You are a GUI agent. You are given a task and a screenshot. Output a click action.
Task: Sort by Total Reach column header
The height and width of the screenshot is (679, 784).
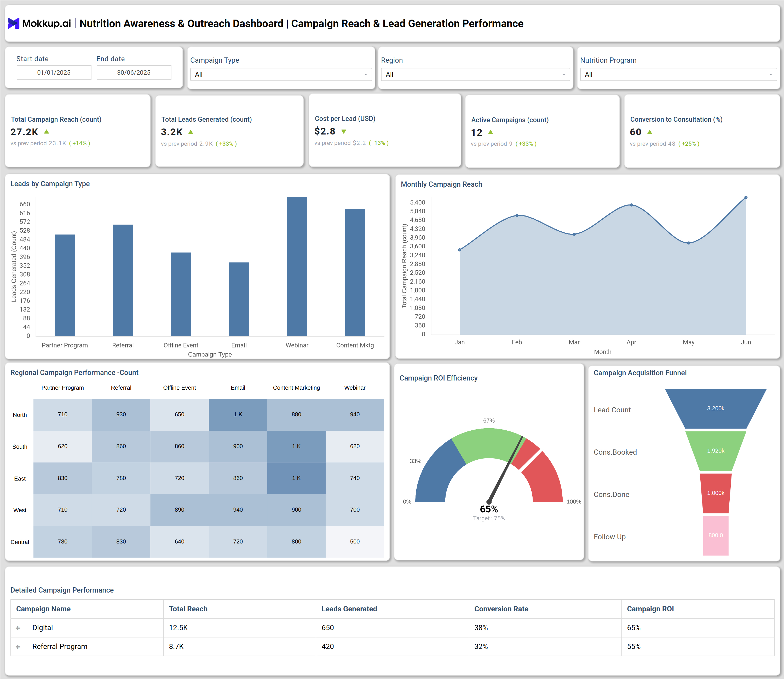pos(188,609)
